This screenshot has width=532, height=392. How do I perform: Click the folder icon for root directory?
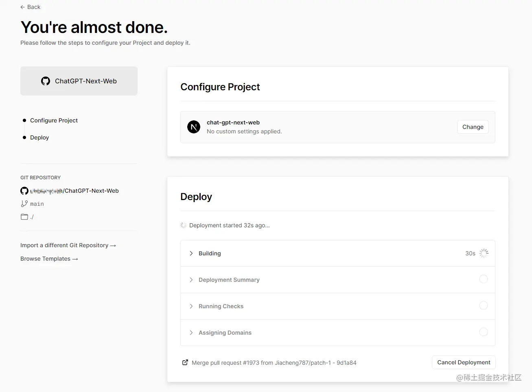24,217
